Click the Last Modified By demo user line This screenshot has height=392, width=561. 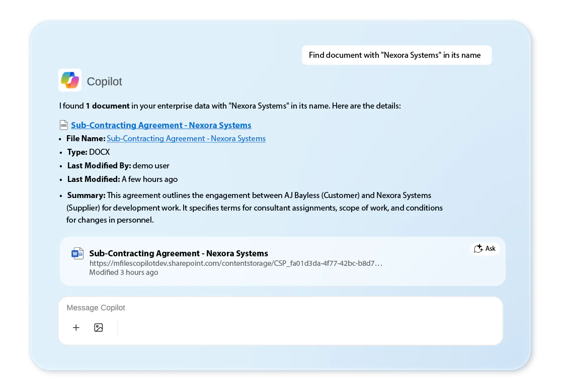[118, 165]
